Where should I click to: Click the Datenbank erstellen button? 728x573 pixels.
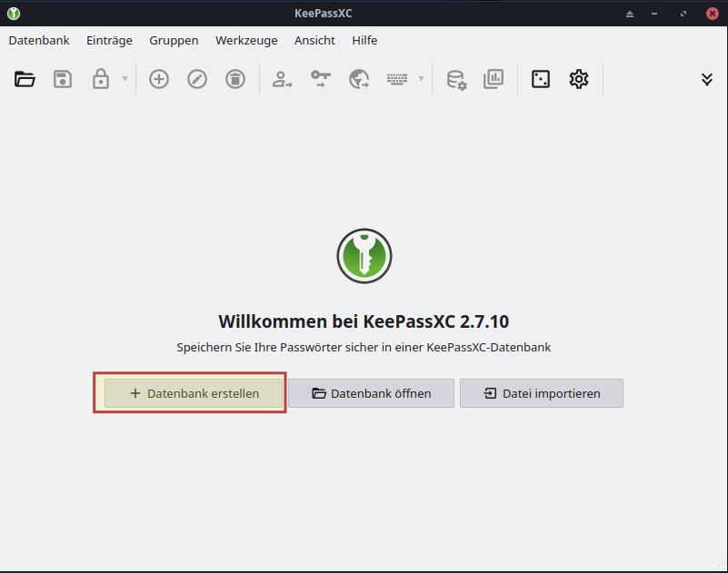point(194,393)
